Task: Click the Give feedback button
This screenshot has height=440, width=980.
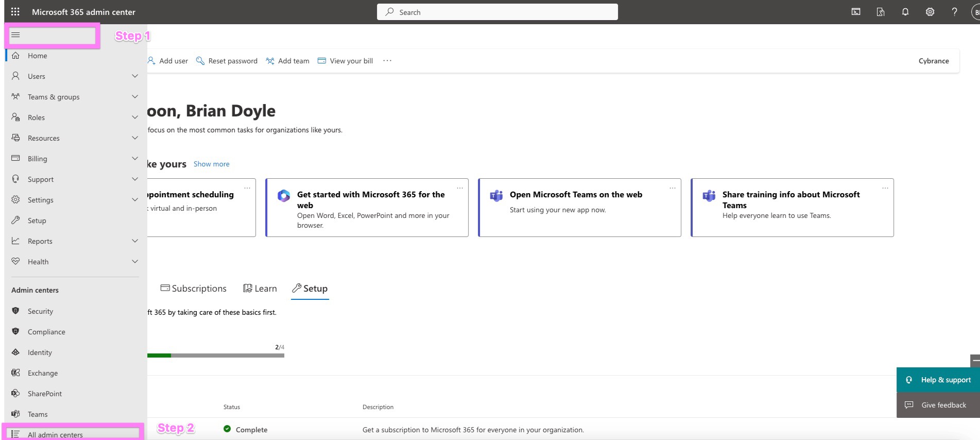Action: pos(938,405)
